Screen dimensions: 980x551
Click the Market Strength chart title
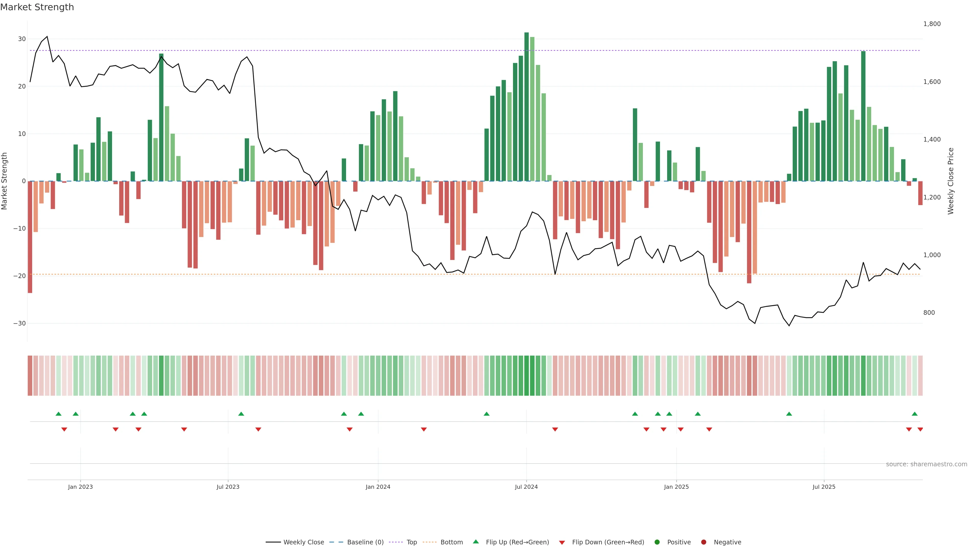pyautogui.click(x=37, y=7)
